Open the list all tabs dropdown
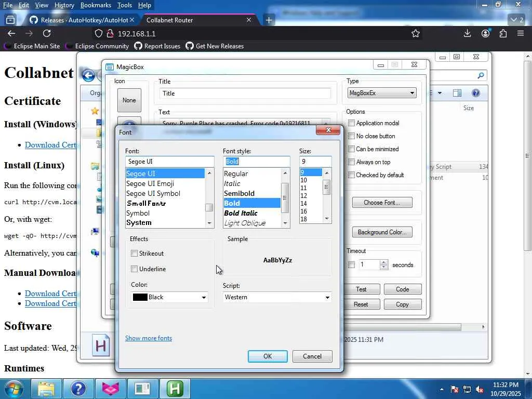 coord(518,20)
